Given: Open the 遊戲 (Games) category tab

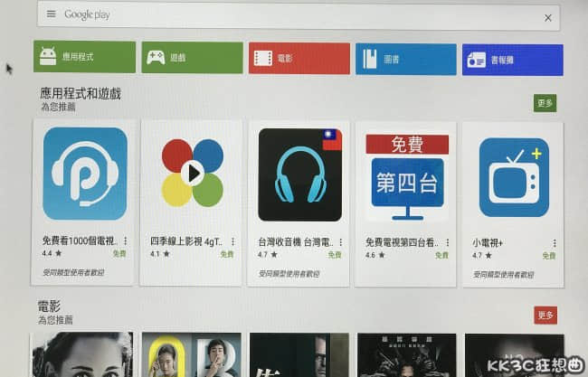Looking at the screenshot, I should [192, 58].
